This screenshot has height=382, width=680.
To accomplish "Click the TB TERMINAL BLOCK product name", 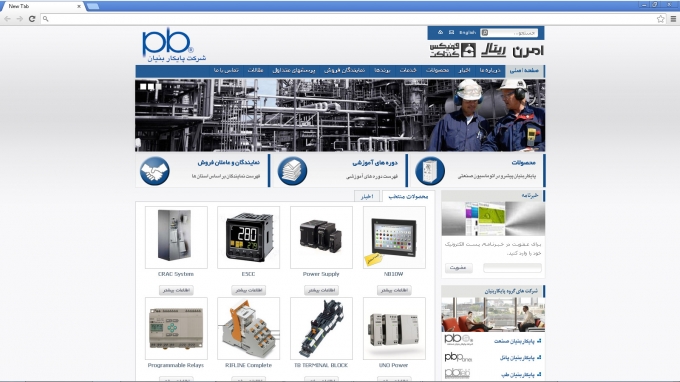I will coord(321,365).
